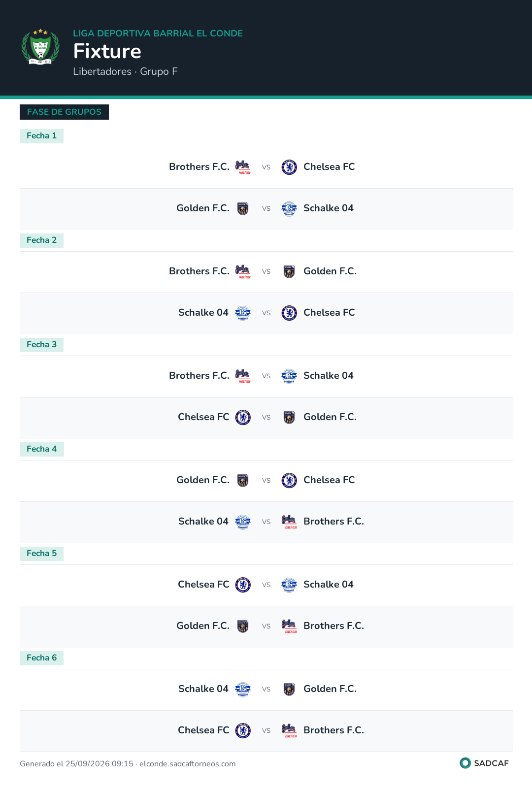The width and height of the screenshot is (532, 789).
Task: Click Golden F.C. shield in Fecha 6 match
Action: [x=289, y=690]
